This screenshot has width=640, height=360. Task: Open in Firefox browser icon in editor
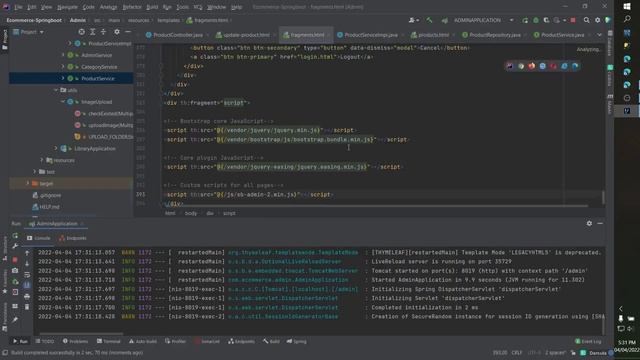click(x=531, y=66)
